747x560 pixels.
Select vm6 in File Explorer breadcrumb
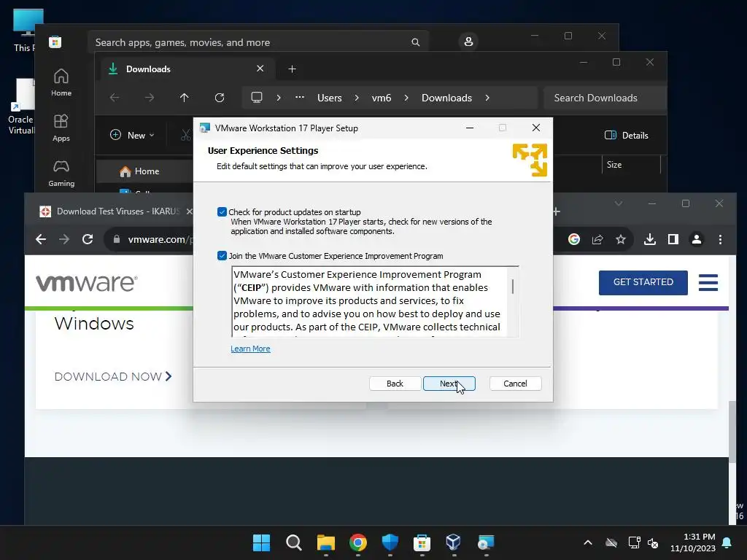point(381,98)
